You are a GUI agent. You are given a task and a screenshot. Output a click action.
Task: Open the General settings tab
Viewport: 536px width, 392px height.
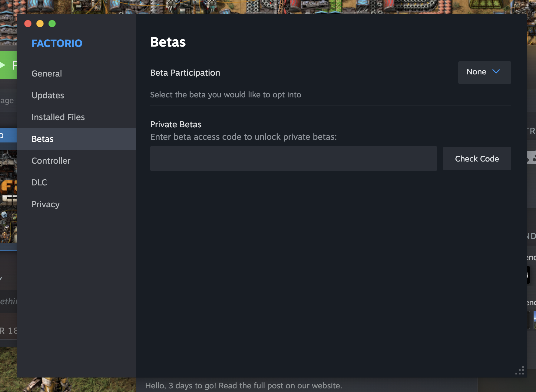coord(47,73)
